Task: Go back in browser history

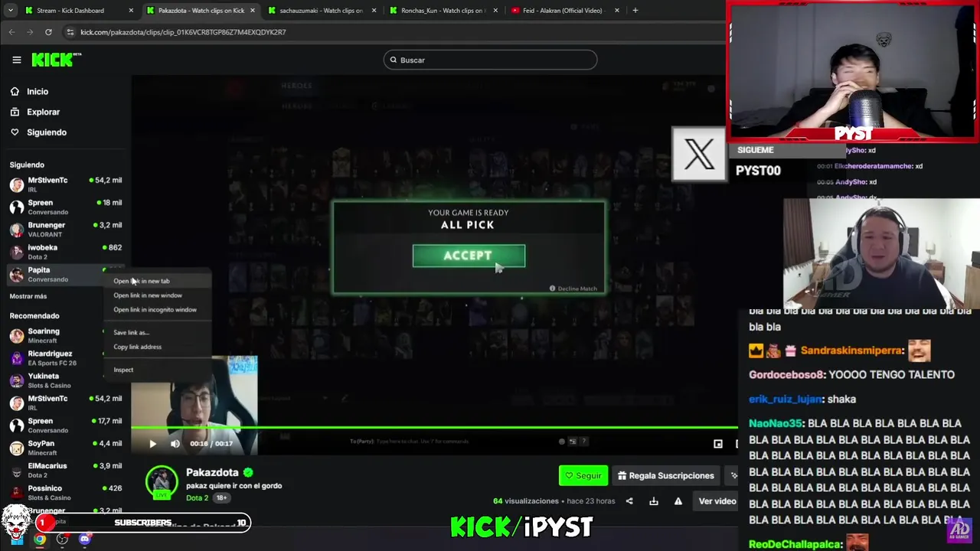Action: 11,32
